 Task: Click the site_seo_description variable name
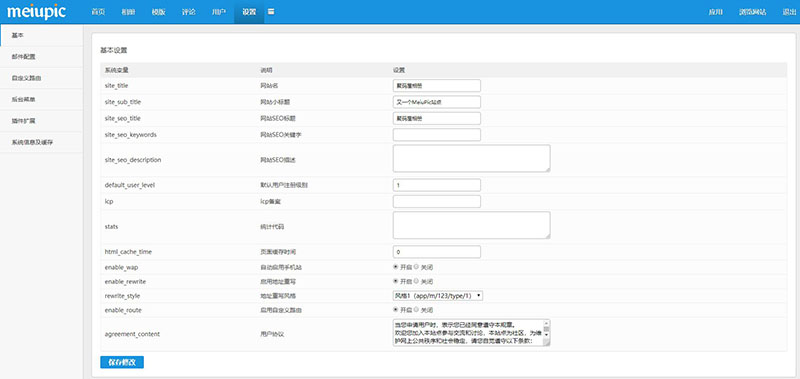tap(133, 160)
